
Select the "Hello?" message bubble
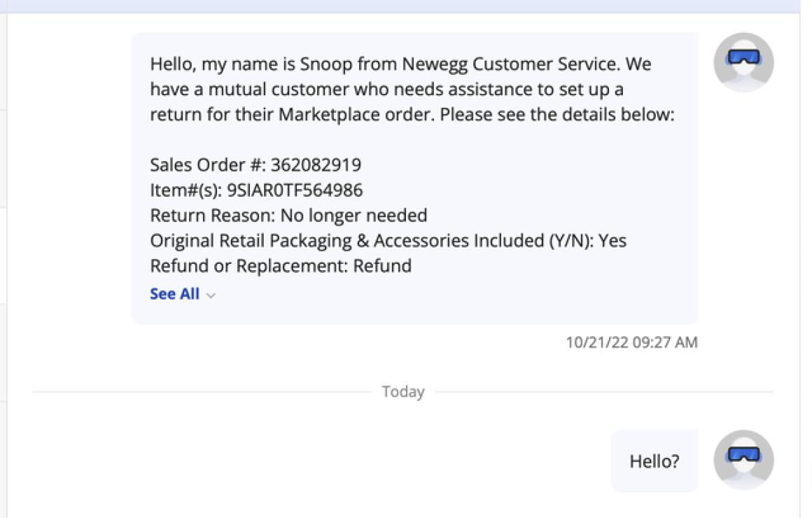point(654,461)
